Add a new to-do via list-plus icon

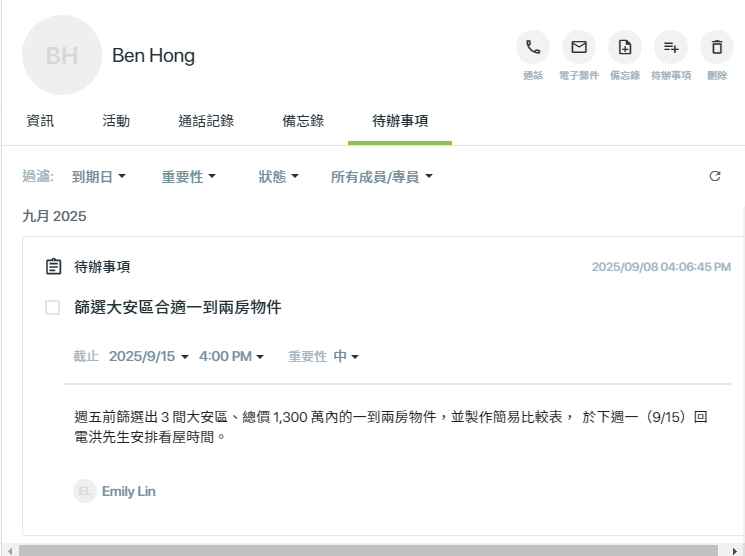[x=671, y=47]
